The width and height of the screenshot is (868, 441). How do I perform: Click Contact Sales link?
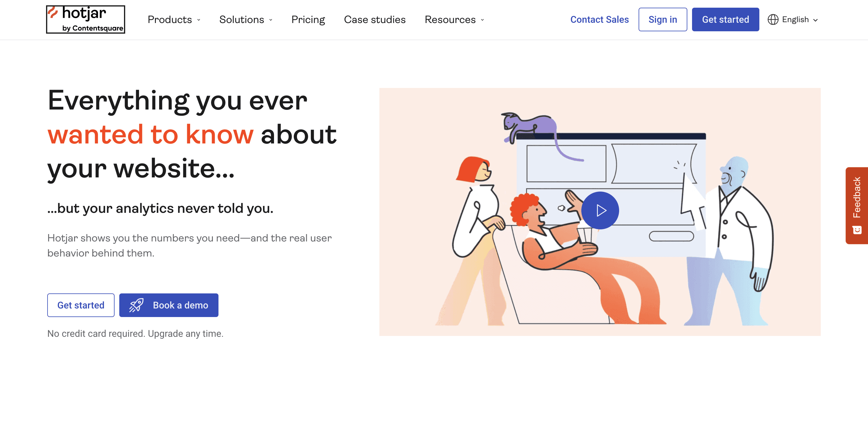tap(599, 19)
